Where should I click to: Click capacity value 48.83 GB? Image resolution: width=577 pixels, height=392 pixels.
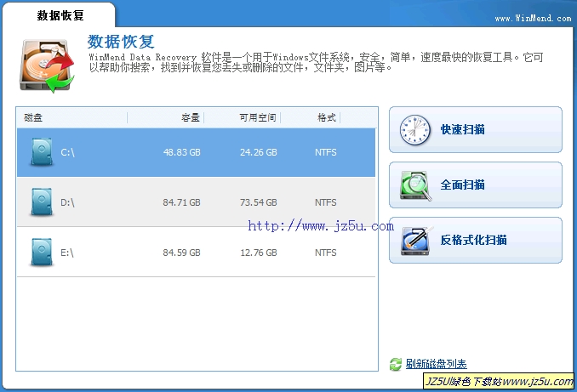pos(182,152)
